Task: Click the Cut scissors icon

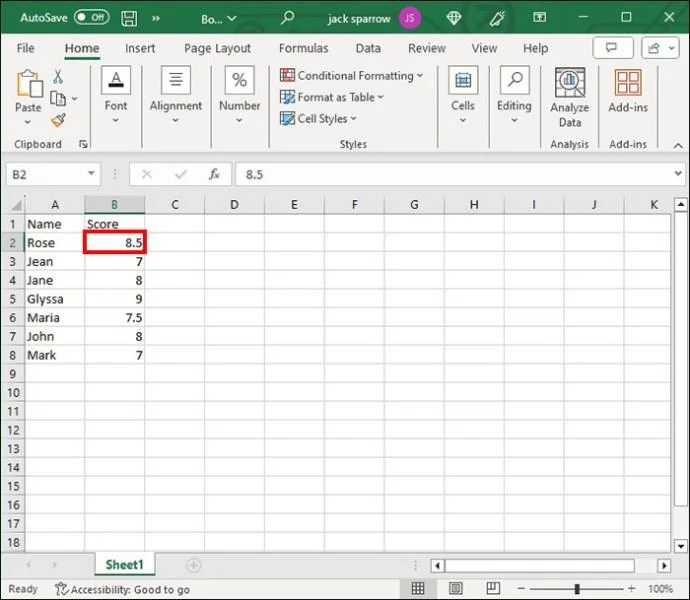Action: tap(58, 76)
